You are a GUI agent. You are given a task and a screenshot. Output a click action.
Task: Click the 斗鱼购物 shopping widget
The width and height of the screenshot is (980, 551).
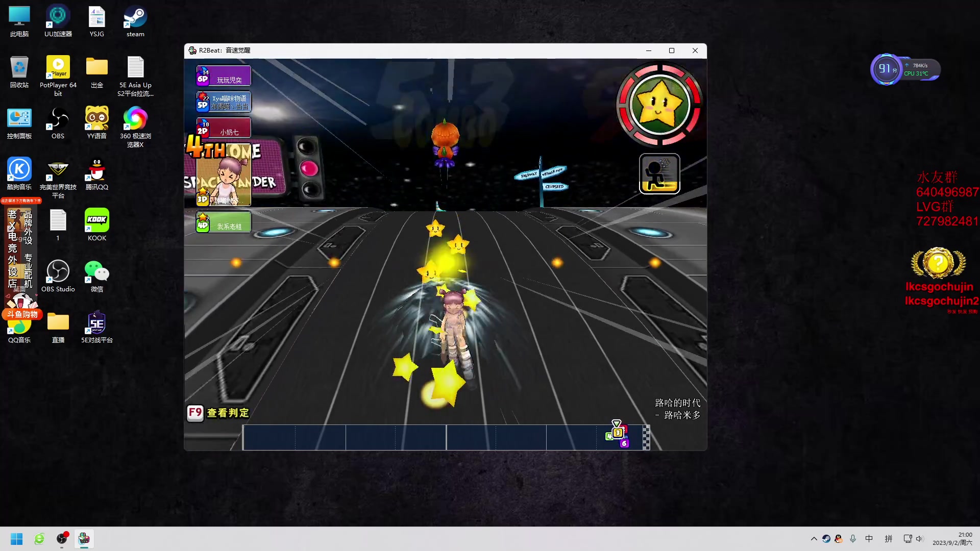point(22,314)
